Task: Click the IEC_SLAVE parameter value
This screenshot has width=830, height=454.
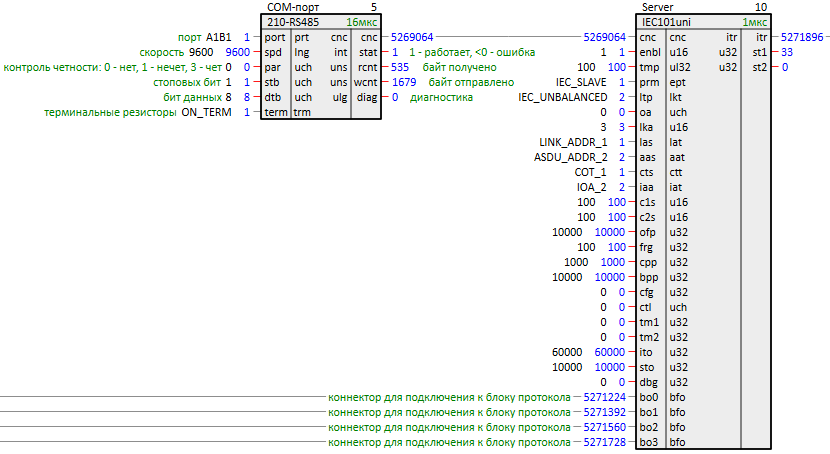Action: click(583, 82)
